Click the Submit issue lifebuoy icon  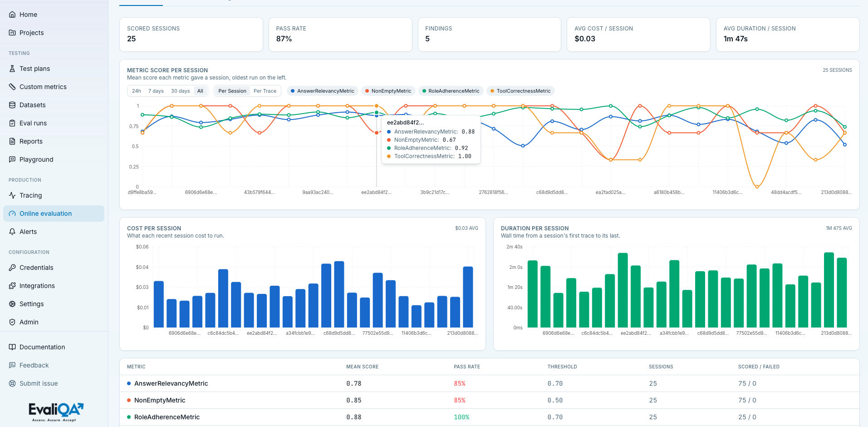coord(12,383)
